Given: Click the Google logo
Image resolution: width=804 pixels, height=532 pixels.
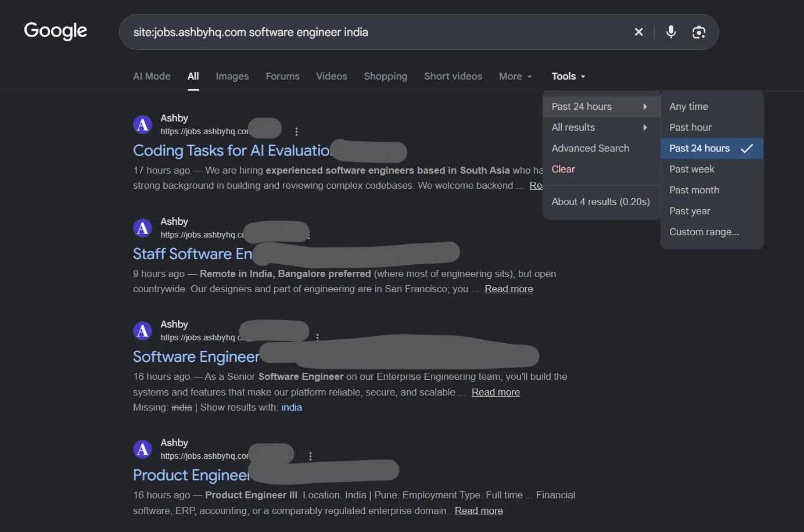Looking at the screenshot, I should coord(56,31).
